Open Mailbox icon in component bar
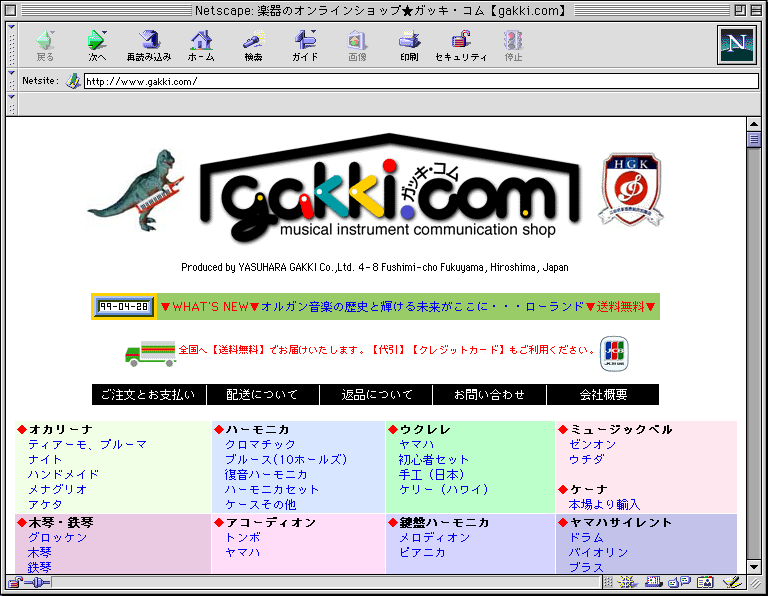 pyautogui.click(x=653, y=582)
